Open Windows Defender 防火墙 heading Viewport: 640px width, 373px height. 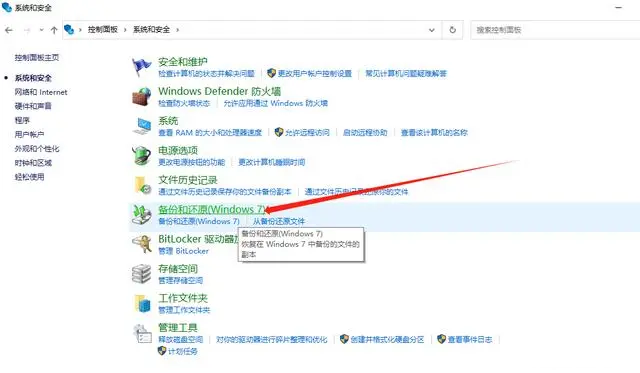(x=220, y=91)
